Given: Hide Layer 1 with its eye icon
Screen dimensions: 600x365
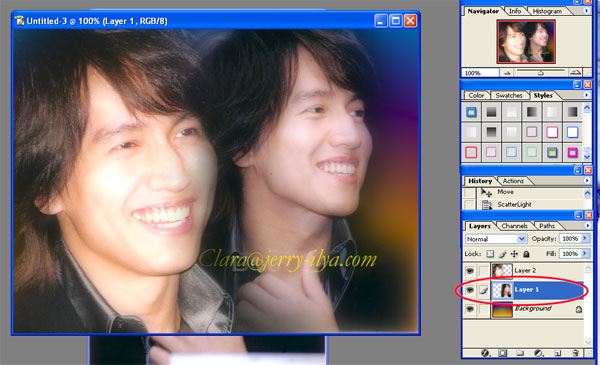Looking at the screenshot, I should click(470, 290).
